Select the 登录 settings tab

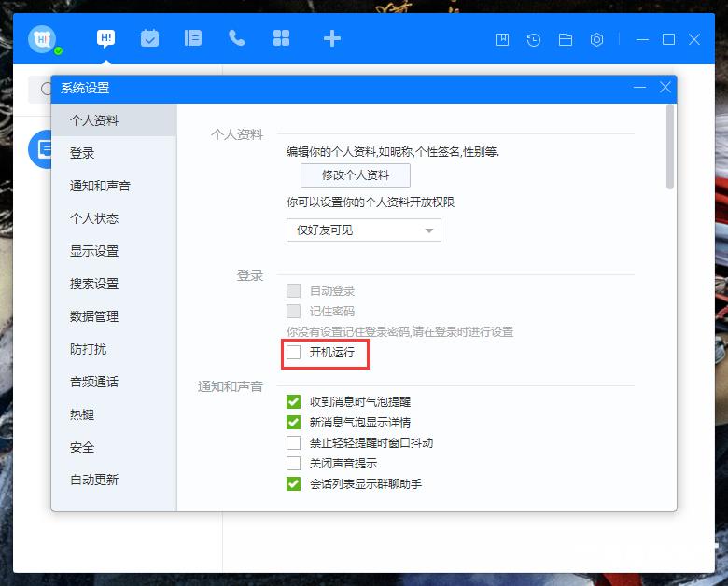pyautogui.click(x=114, y=153)
